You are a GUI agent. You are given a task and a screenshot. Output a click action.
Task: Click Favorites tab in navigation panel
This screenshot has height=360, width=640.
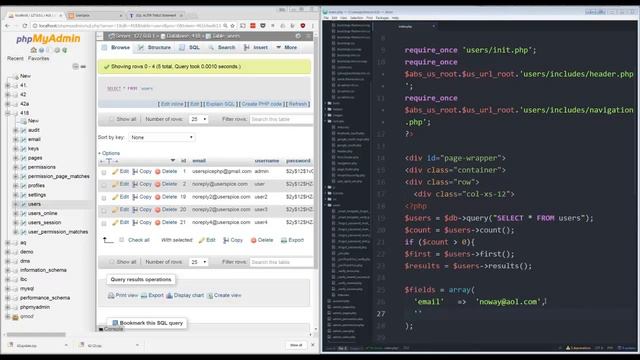tap(38, 59)
